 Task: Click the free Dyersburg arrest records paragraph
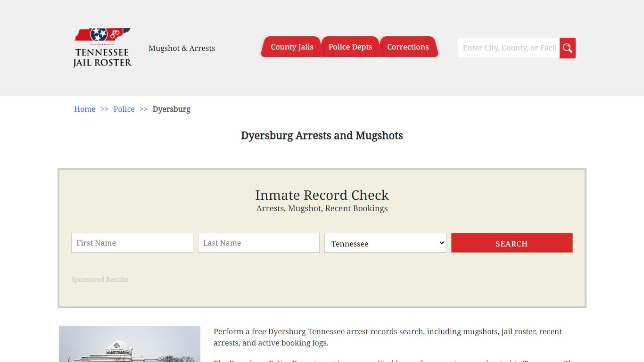point(388,337)
